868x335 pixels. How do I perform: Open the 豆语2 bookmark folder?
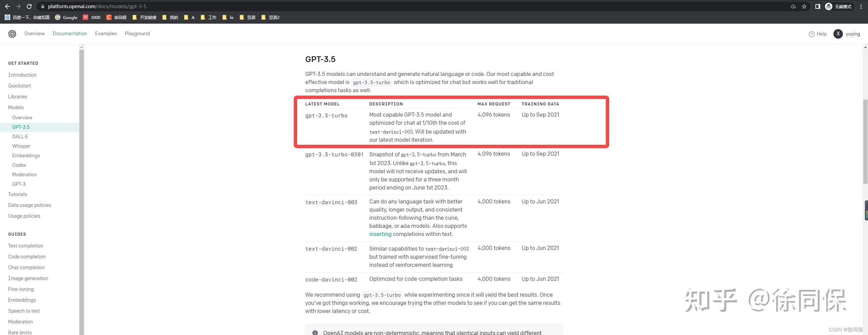coord(271,17)
